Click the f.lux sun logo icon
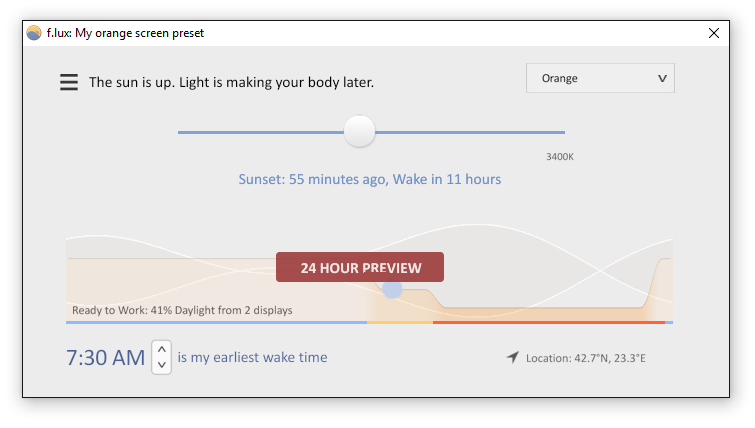The height and width of the screenshot is (428, 755). (34, 33)
